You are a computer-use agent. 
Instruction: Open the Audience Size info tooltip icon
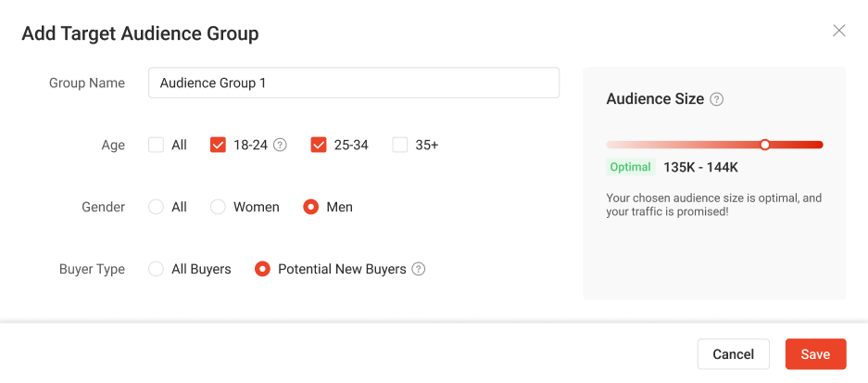[x=716, y=99]
